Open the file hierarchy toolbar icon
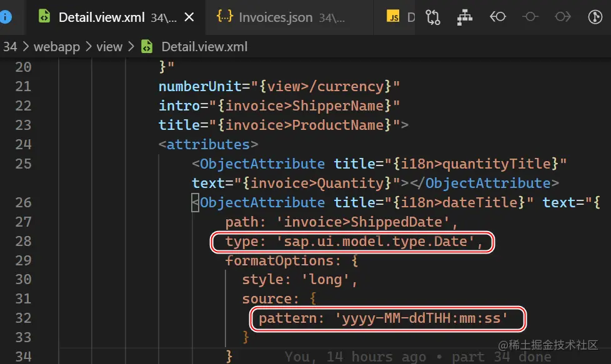 (464, 17)
